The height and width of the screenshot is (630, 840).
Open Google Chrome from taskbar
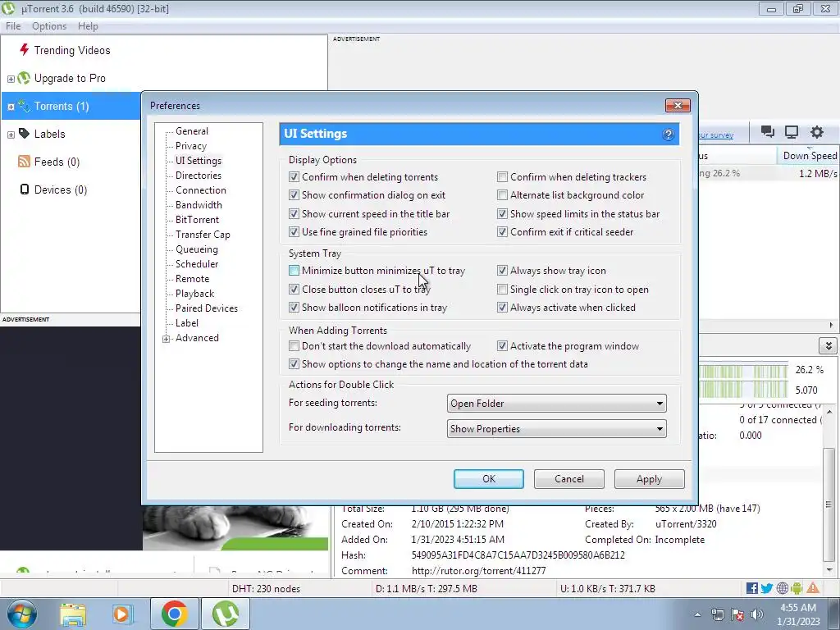point(174,614)
